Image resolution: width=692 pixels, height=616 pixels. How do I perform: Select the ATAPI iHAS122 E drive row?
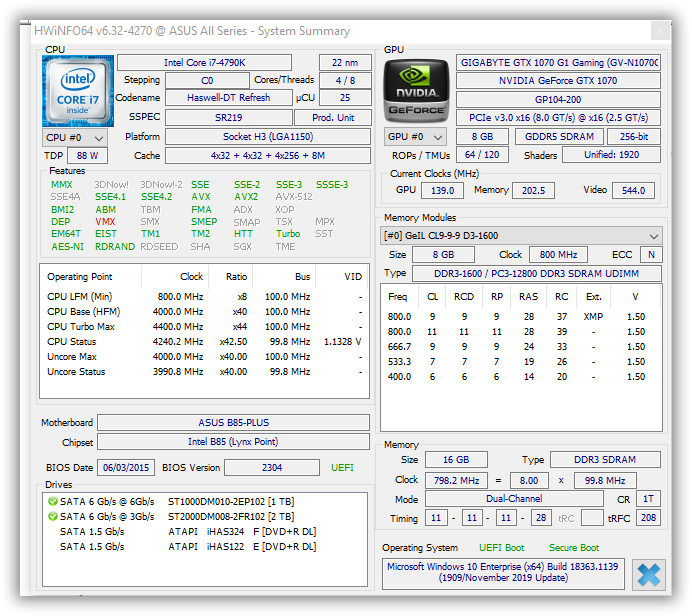tap(205, 547)
